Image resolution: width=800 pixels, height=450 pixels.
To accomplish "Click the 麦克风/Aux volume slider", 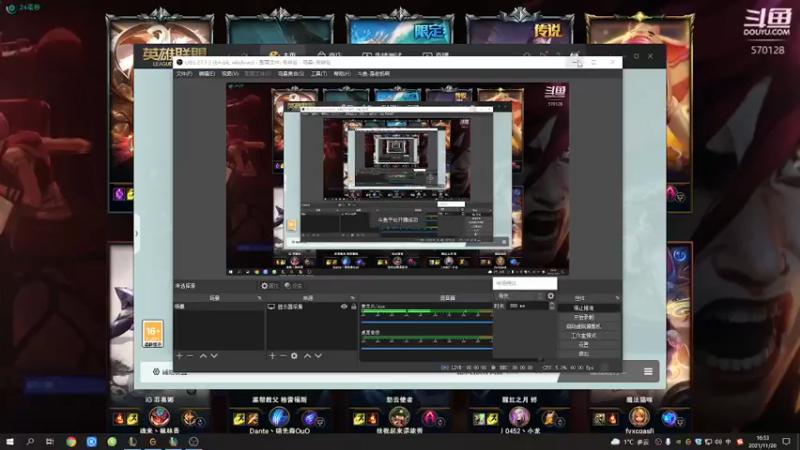I will (x=427, y=322).
